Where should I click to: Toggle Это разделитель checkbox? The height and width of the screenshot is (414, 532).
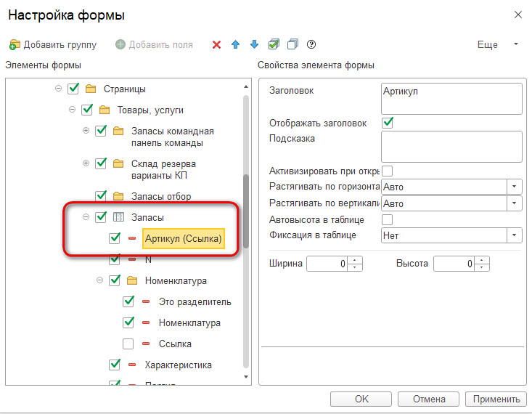point(128,301)
